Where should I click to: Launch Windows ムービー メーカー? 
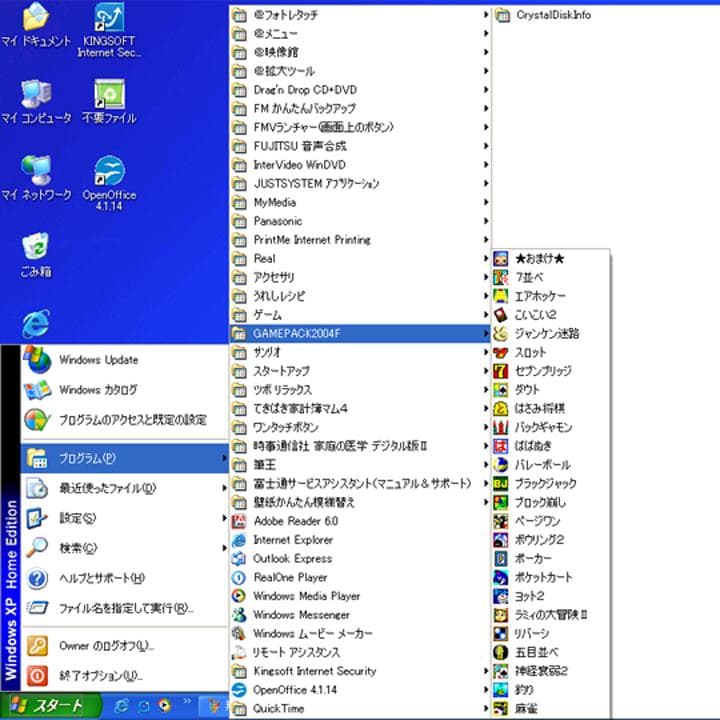point(360,634)
